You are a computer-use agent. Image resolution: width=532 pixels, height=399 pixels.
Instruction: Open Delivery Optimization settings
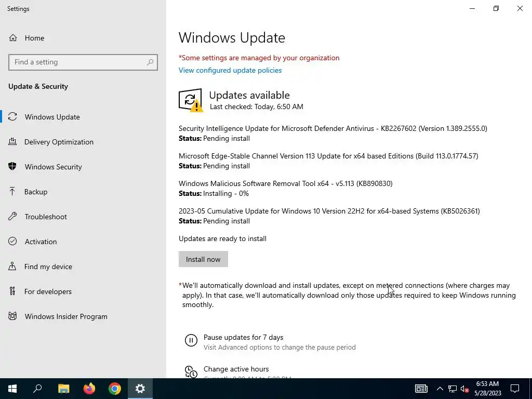83,142
